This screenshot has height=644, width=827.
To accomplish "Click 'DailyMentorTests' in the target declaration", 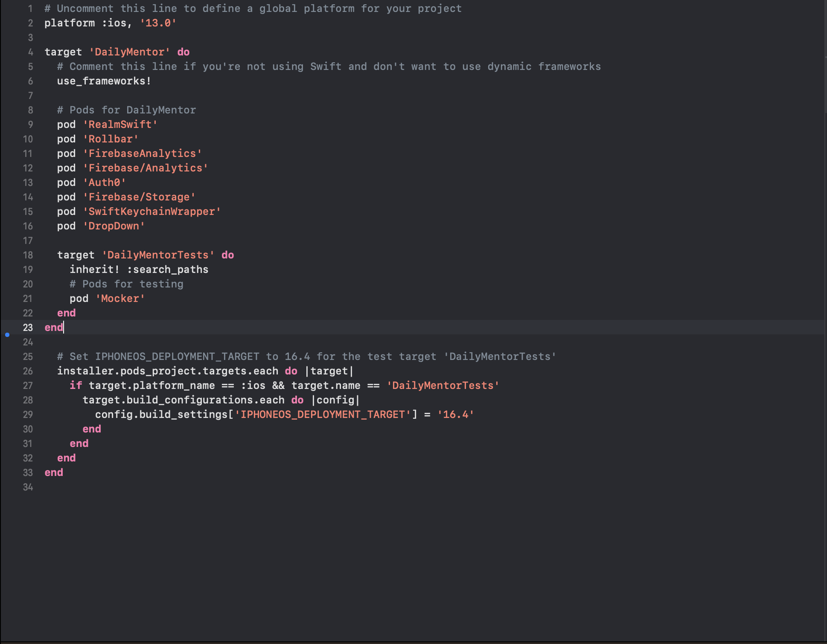I will point(158,255).
